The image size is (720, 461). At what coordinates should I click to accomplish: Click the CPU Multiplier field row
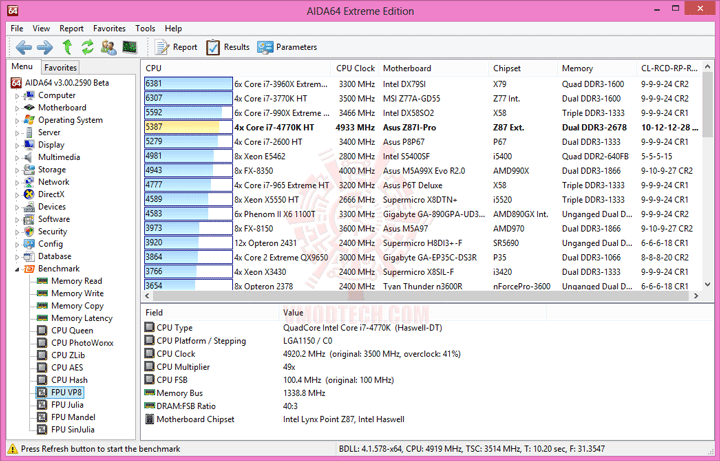coord(427,367)
